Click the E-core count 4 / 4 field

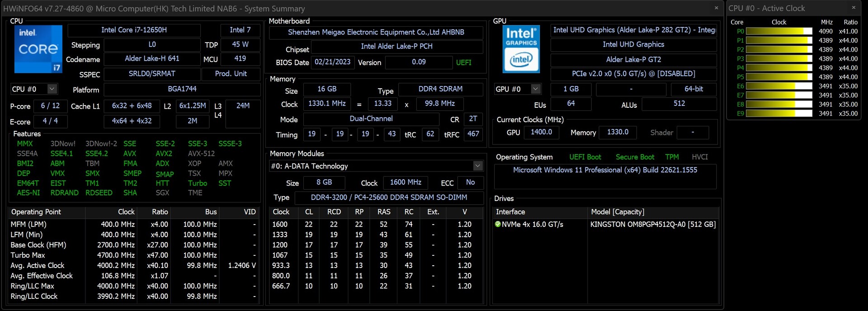50,121
